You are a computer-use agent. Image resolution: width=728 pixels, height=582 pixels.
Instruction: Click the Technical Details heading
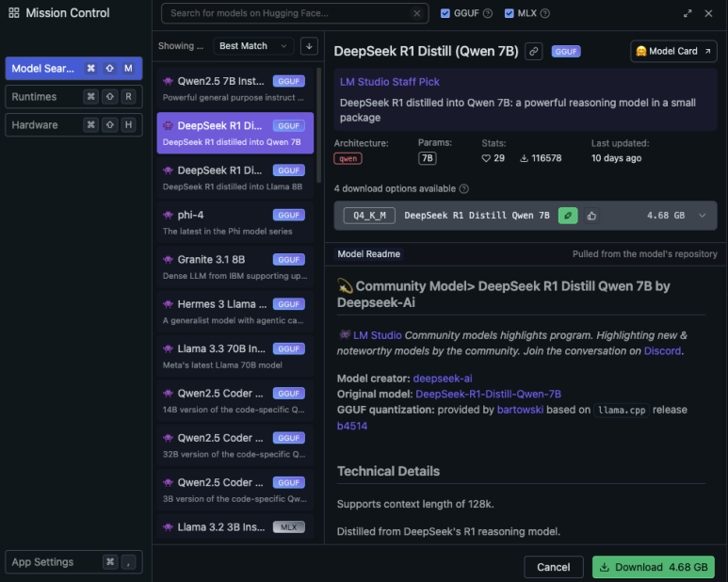click(x=388, y=471)
